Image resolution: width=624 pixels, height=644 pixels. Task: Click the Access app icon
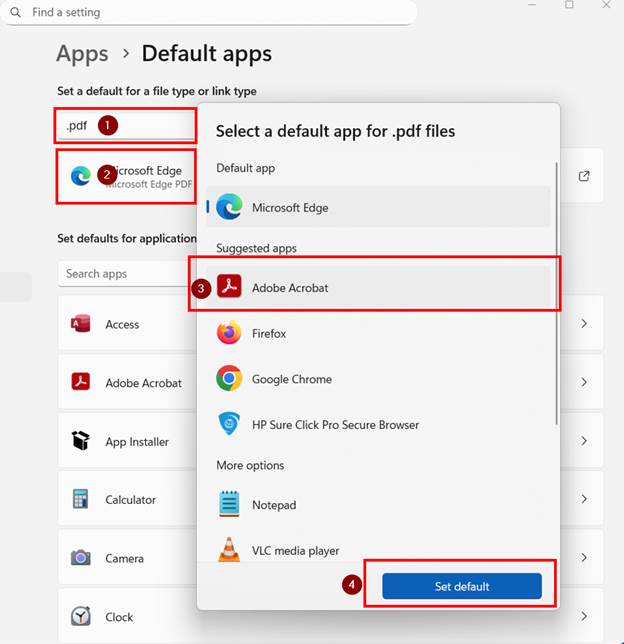click(81, 324)
